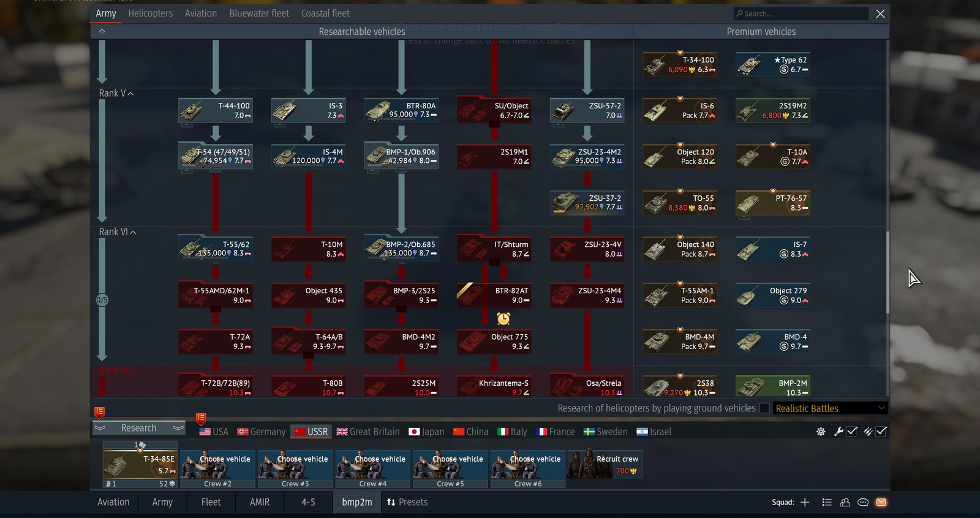Viewport: 980px width, 518px height.
Task: Click the Object 279 tank icon
Action: coord(747,297)
